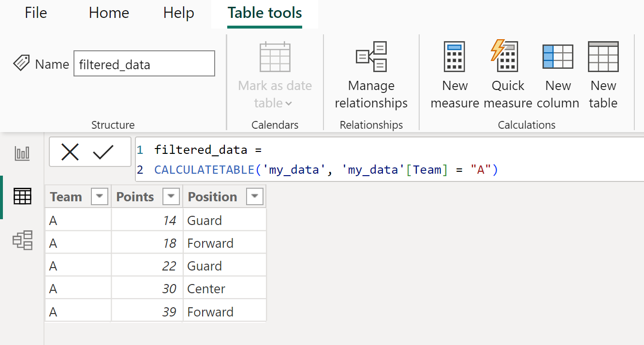Select the Table tools tab

[264, 13]
